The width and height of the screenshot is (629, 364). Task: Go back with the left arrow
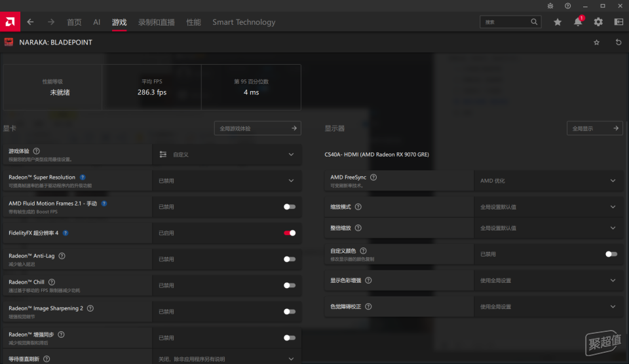(x=31, y=22)
